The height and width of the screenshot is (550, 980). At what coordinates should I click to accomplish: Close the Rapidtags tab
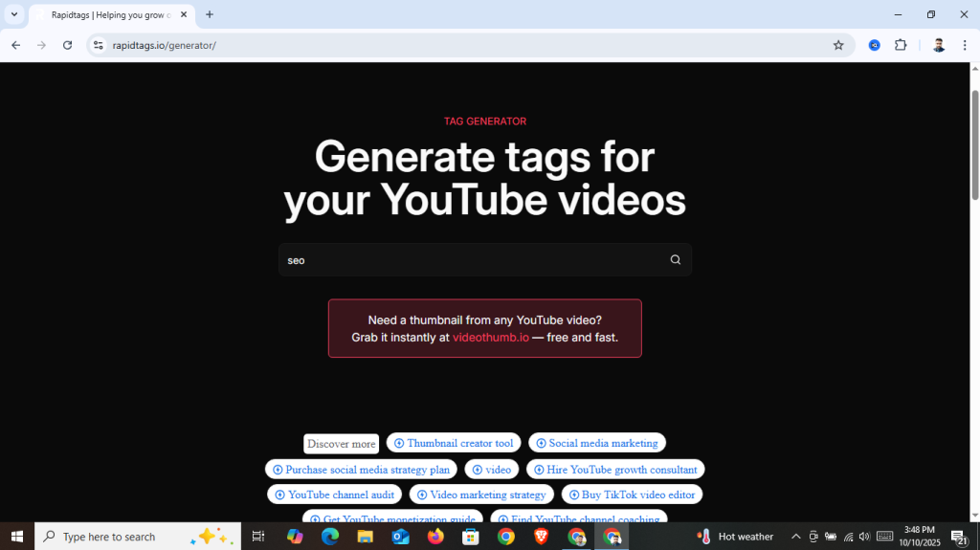tap(184, 14)
